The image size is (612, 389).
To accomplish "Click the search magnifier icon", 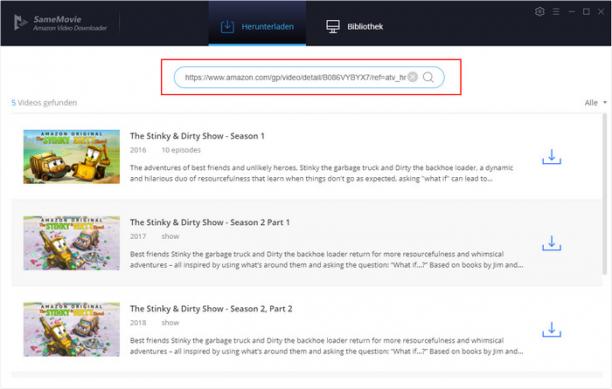I will pyautogui.click(x=428, y=77).
